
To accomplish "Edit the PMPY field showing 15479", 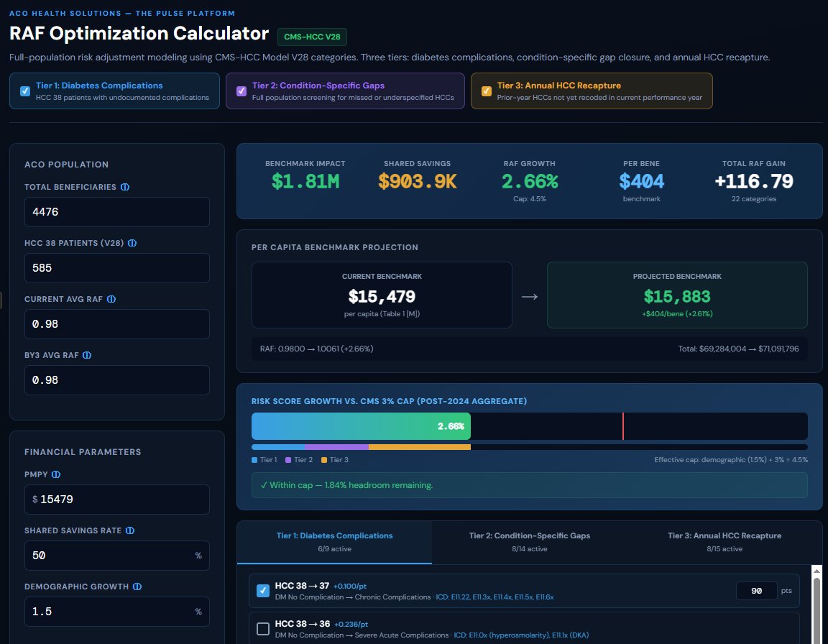I will click(116, 500).
